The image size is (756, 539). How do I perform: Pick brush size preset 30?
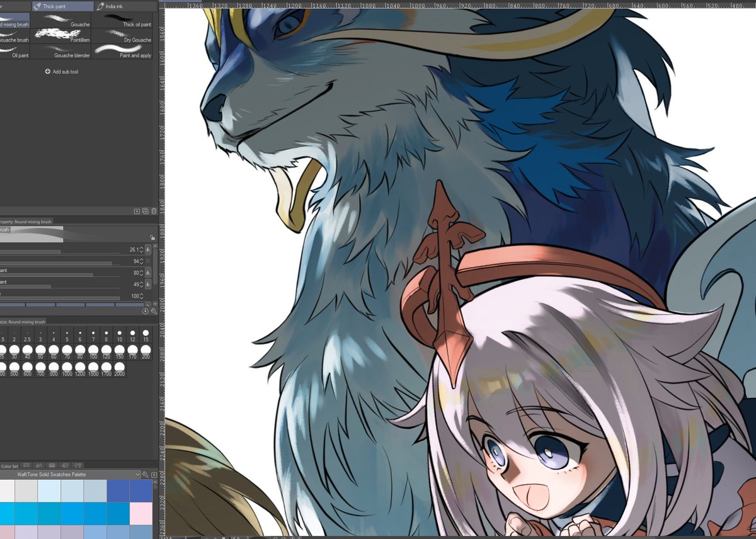(x=13, y=352)
